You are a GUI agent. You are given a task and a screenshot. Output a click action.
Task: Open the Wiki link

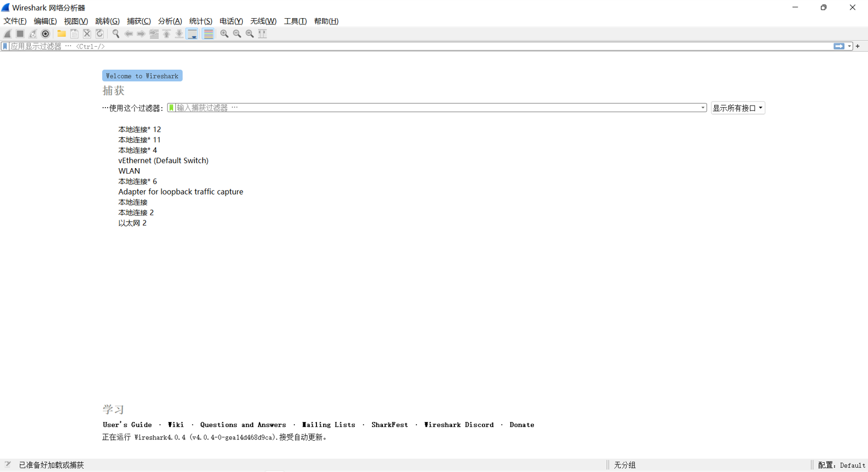176,425
